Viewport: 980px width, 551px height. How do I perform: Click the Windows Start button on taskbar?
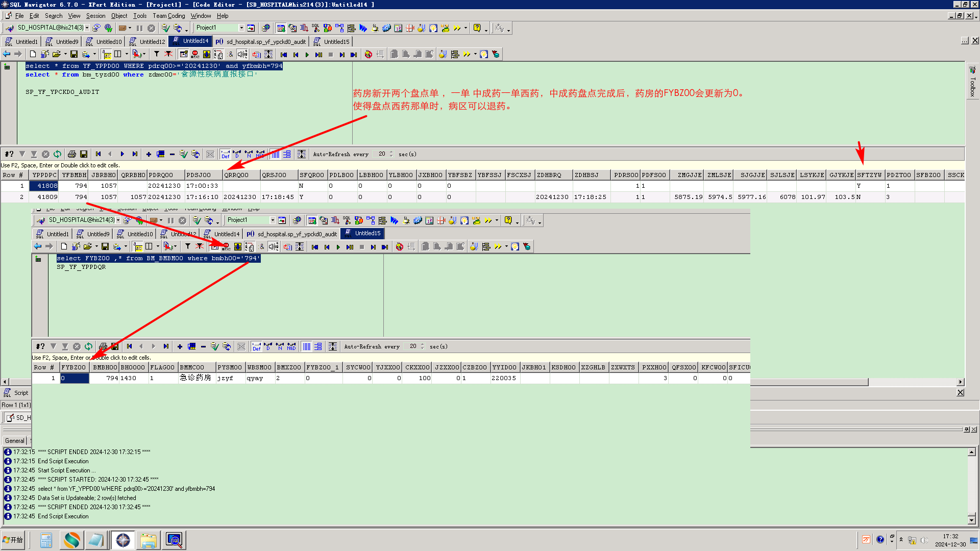click(x=13, y=540)
